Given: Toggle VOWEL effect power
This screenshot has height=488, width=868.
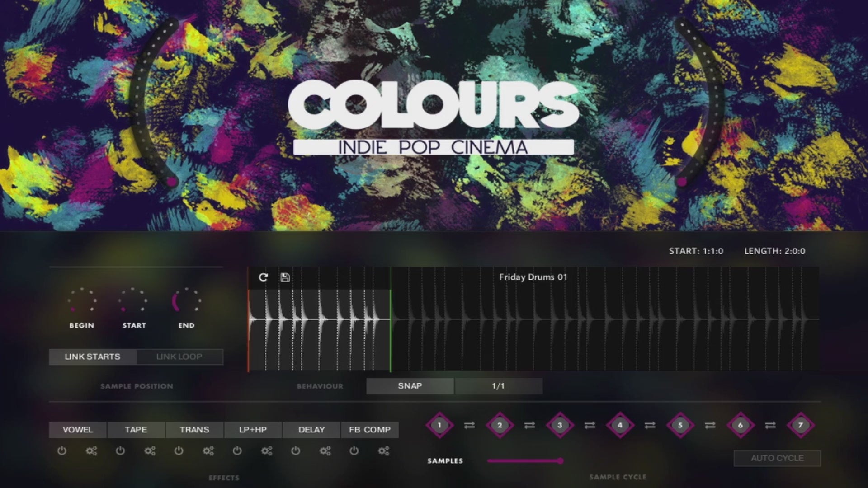Looking at the screenshot, I should pyautogui.click(x=62, y=450).
